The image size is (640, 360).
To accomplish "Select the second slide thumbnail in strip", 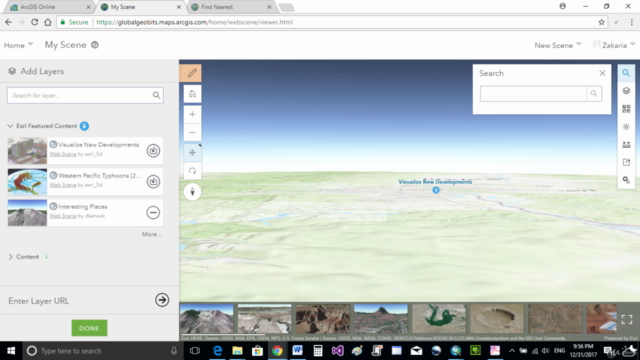I will click(x=265, y=318).
